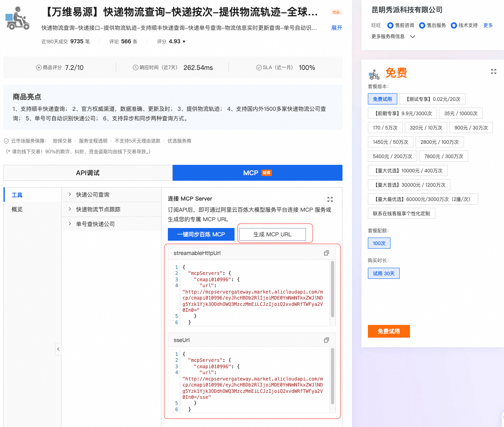Click the 优品 badge next to title

click(336, 12)
